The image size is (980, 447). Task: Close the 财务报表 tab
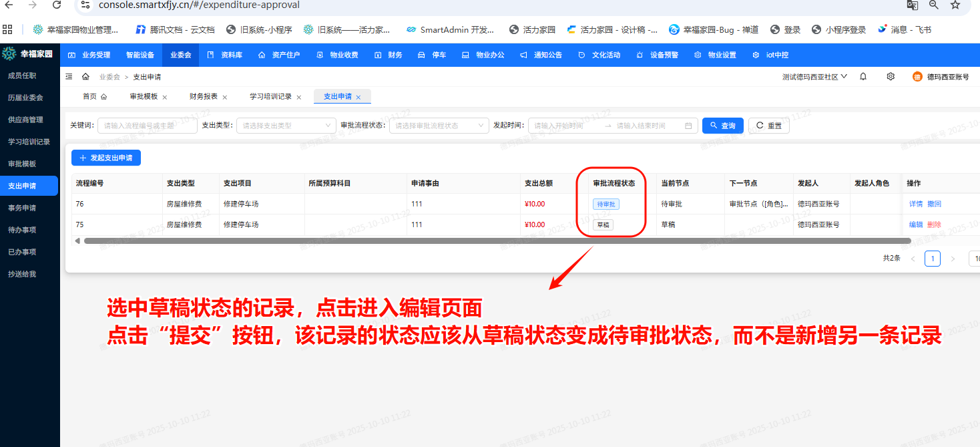[x=225, y=98]
